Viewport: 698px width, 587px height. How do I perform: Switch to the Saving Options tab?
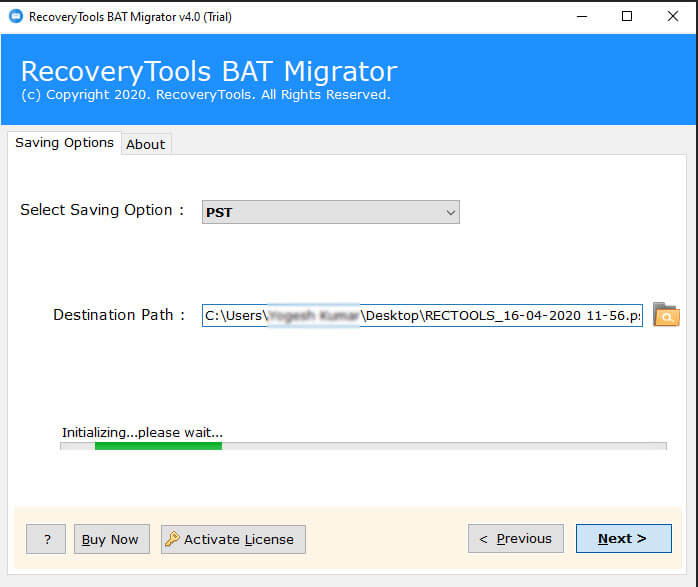64,142
